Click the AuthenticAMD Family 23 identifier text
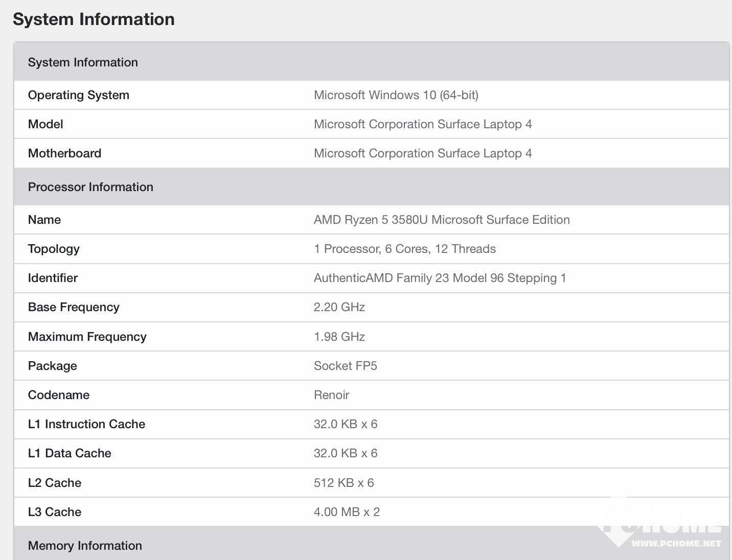 click(440, 278)
